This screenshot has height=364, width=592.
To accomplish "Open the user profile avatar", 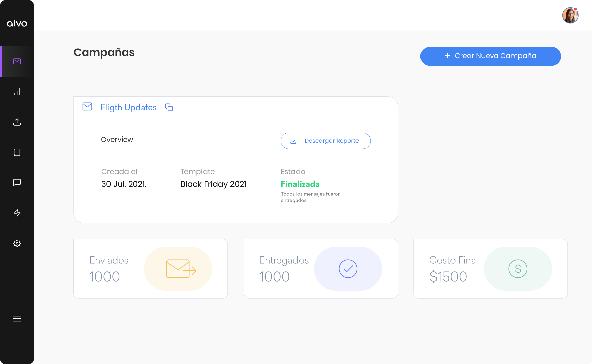I will coord(570,16).
